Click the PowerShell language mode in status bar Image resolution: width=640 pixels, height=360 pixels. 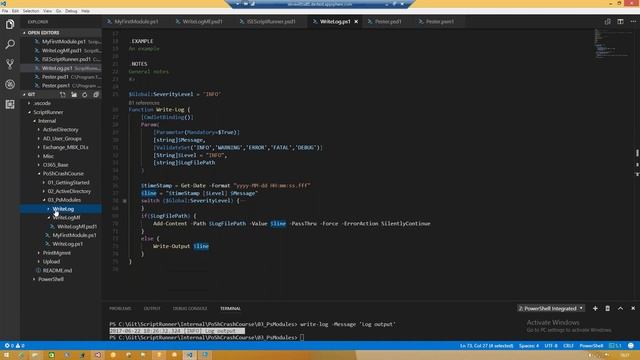591,346
